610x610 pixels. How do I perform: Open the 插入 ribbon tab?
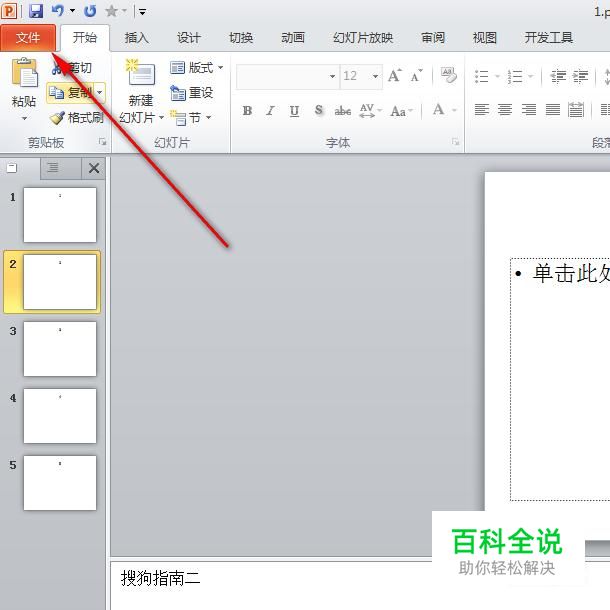pos(137,38)
